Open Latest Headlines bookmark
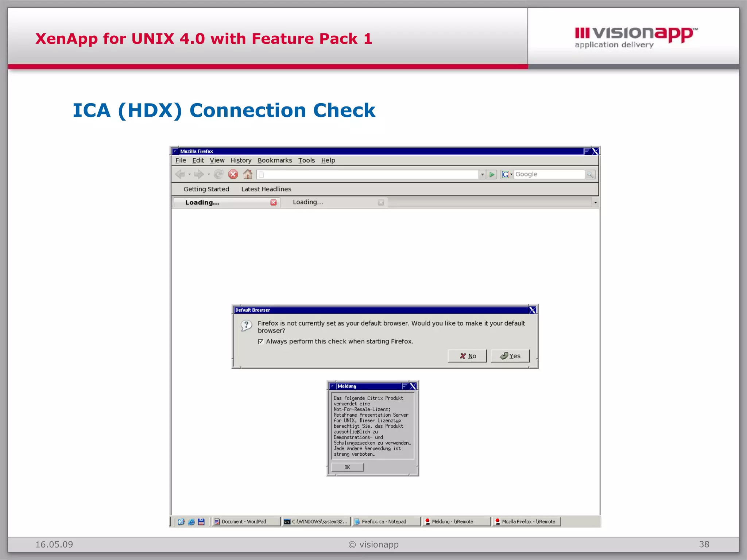 (x=266, y=189)
